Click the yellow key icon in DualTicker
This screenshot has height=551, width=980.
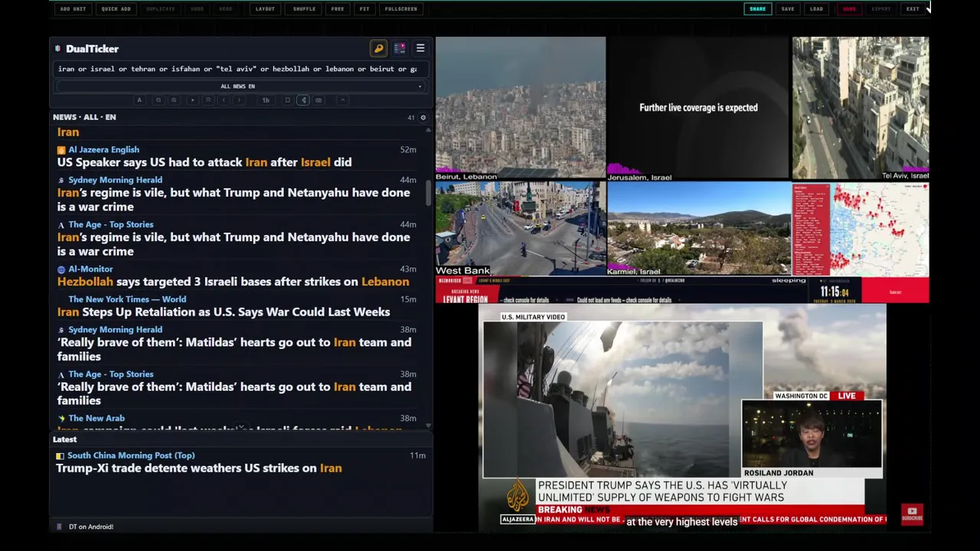coord(379,48)
